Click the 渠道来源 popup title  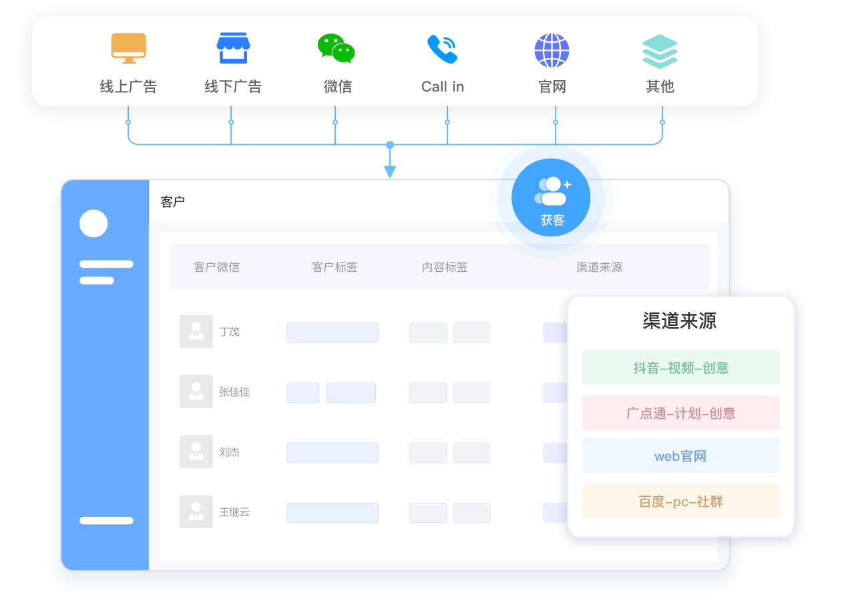(x=680, y=321)
